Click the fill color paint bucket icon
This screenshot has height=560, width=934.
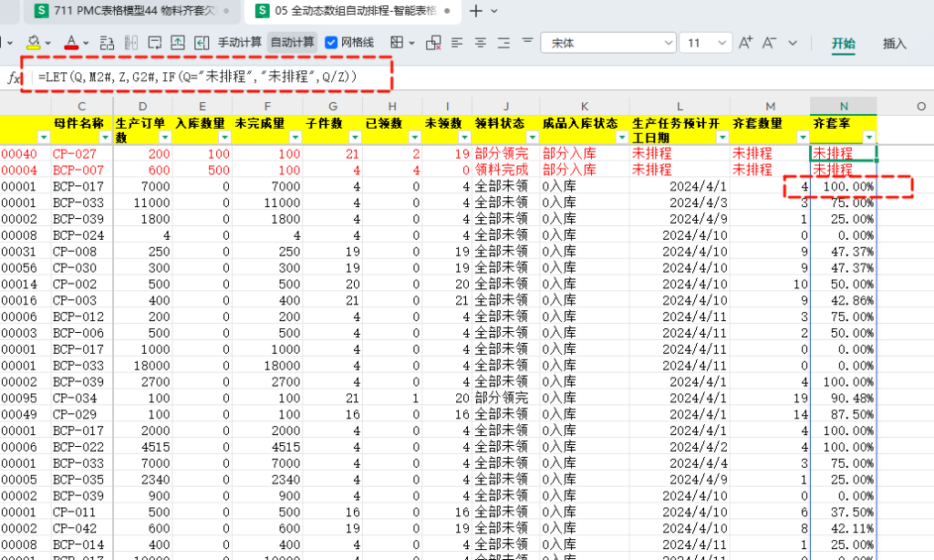tap(34, 42)
